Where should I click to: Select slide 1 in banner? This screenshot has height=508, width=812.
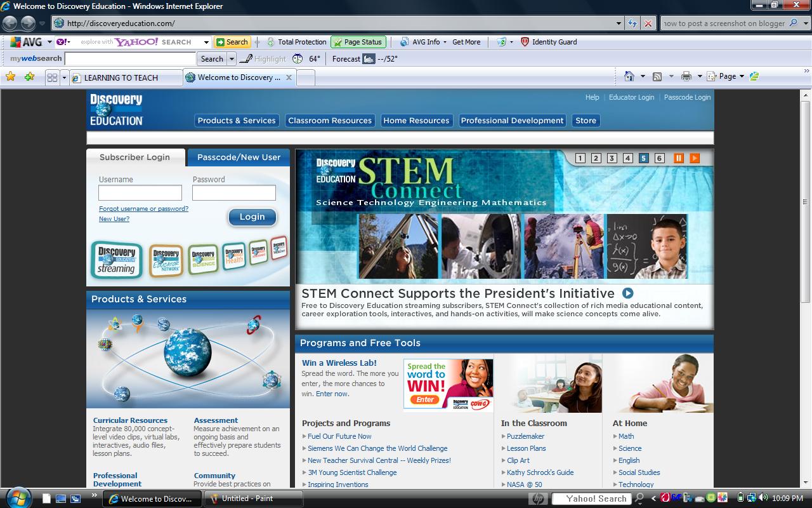tap(580, 158)
